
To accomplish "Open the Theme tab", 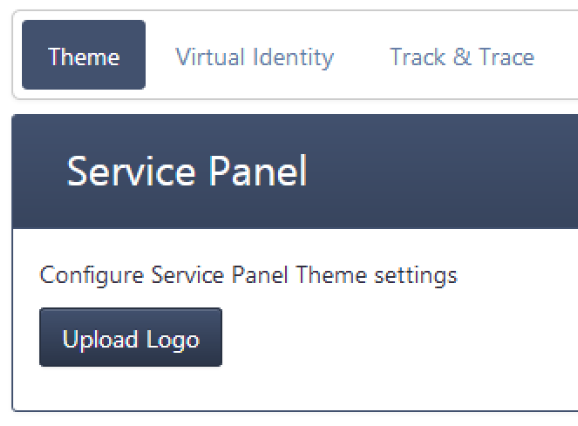I will point(84,55).
